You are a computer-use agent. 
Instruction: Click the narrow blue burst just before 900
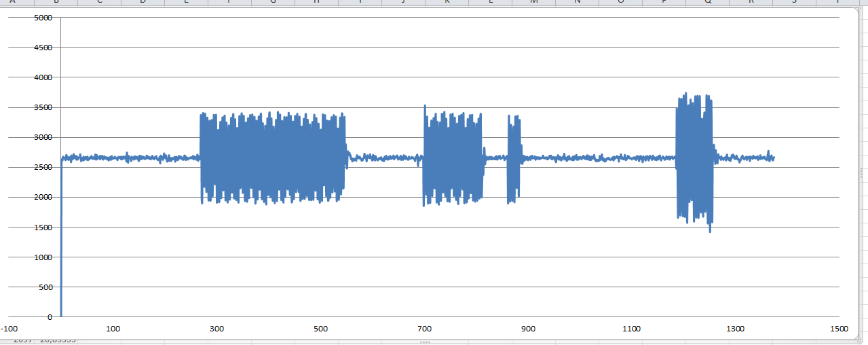pyautogui.click(x=514, y=159)
